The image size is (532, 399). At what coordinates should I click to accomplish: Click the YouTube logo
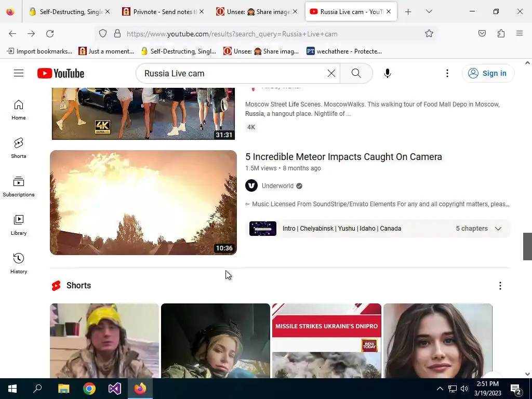[61, 73]
